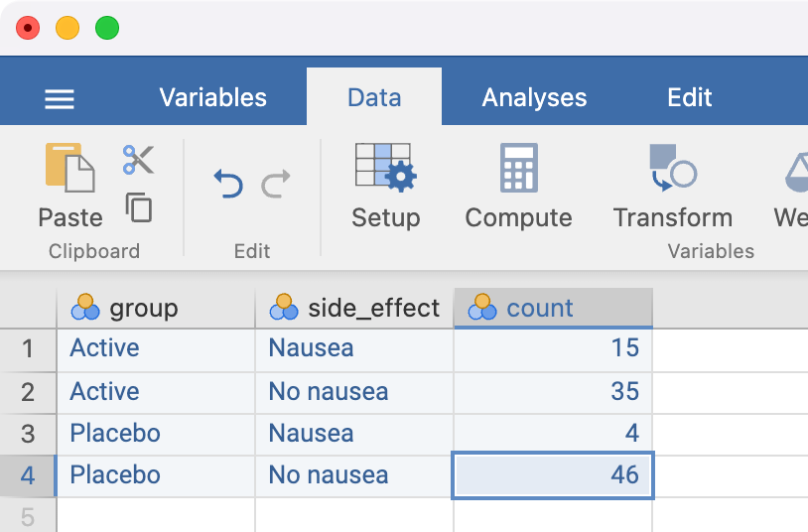This screenshot has height=532, width=808.
Task: Click the Paste clipboard icon
Action: coord(69,169)
